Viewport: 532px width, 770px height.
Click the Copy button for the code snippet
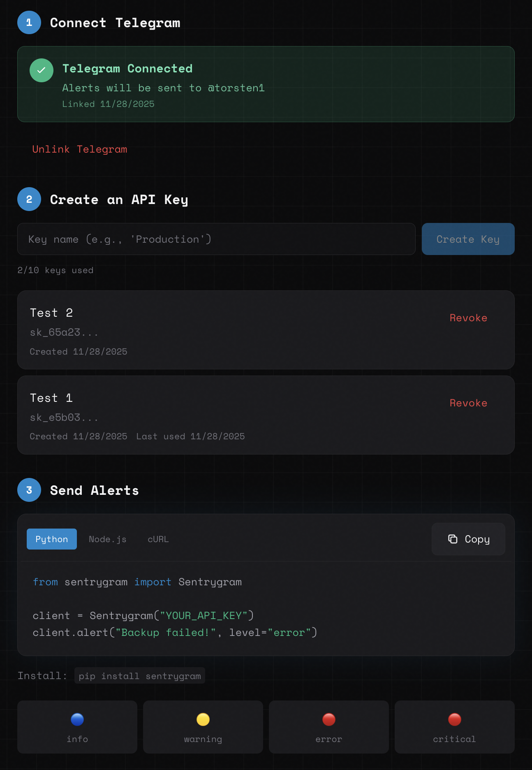468,539
